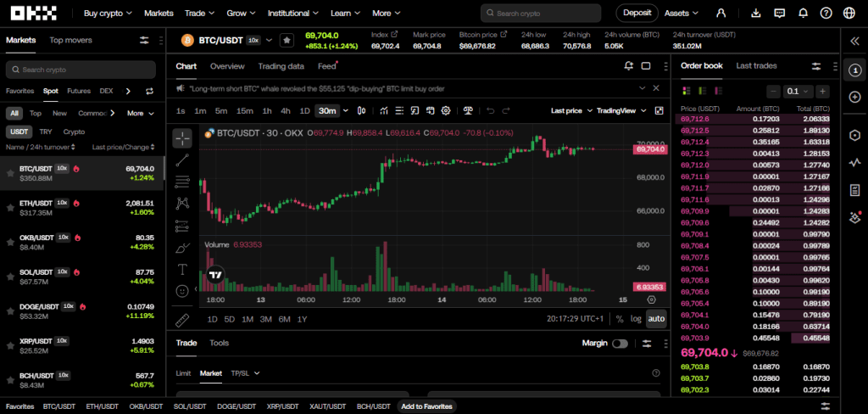Open the language globe selector

click(x=849, y=13)
